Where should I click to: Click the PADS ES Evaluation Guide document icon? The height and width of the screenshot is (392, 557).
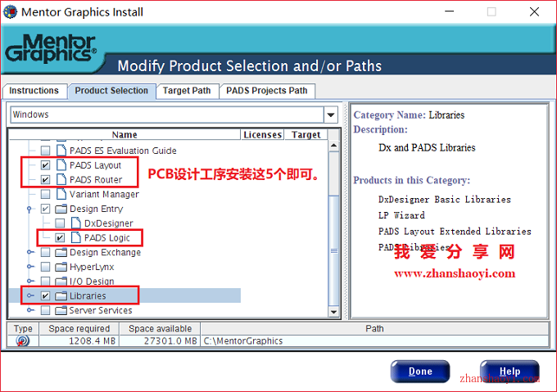point(61,151)
